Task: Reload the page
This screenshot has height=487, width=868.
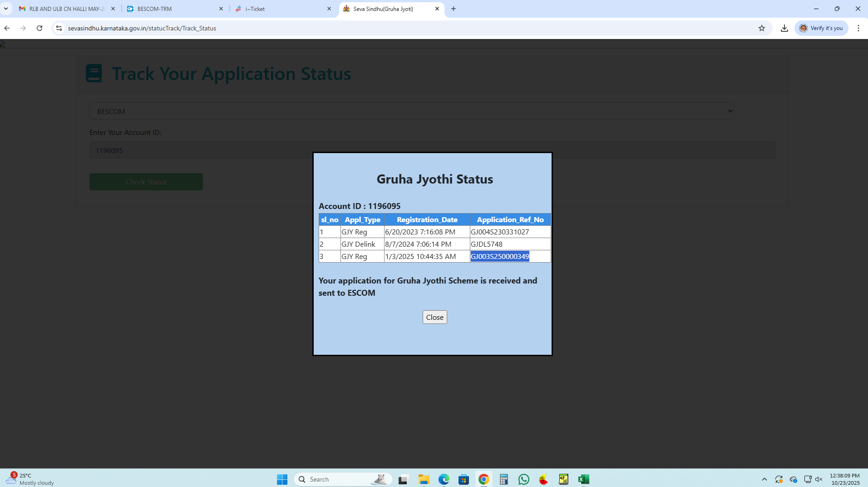Action: [x=39, y=28]
